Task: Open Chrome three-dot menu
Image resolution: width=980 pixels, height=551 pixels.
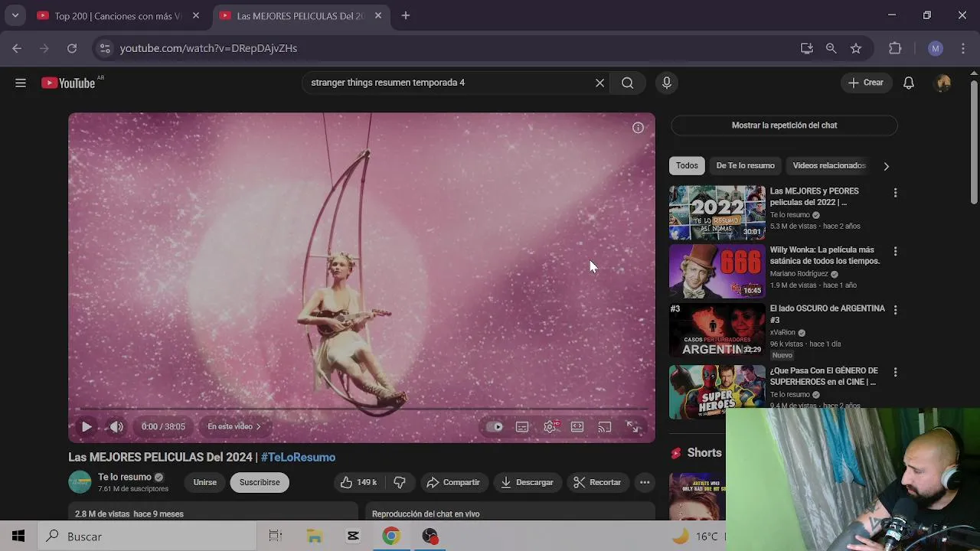Action: [962, 48]
